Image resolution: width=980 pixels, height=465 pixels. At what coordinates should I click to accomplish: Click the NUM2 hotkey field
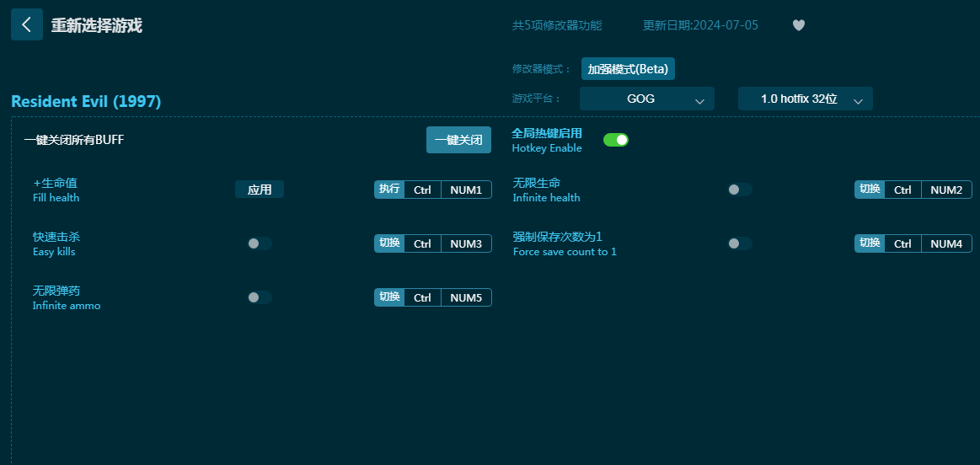click(x=946, y=190)
